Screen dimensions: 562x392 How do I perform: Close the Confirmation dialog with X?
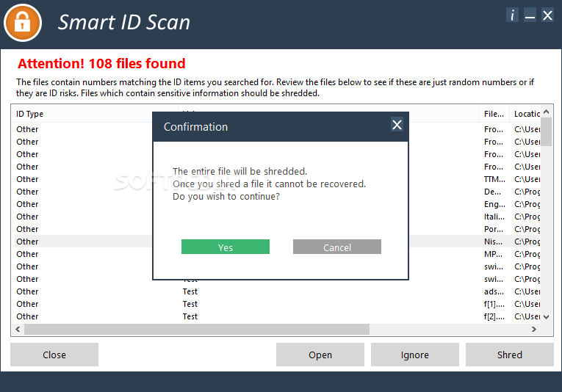(397, 125)
